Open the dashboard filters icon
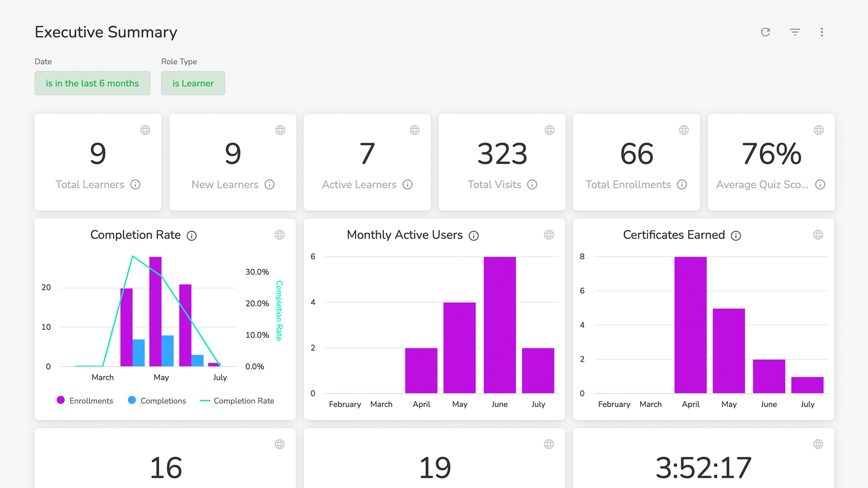 pyautogui.click(x=795, y=32)
